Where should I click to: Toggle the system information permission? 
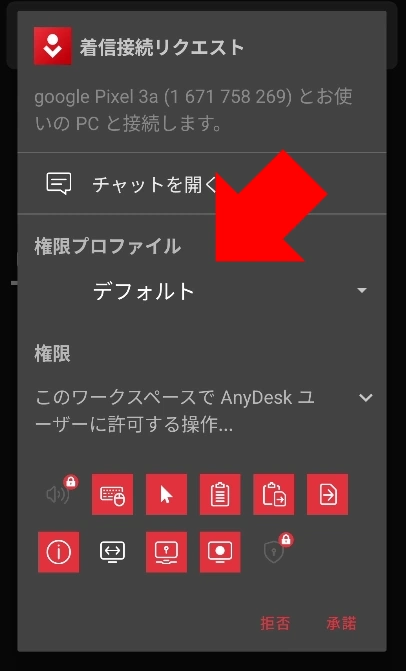[59, 552]
